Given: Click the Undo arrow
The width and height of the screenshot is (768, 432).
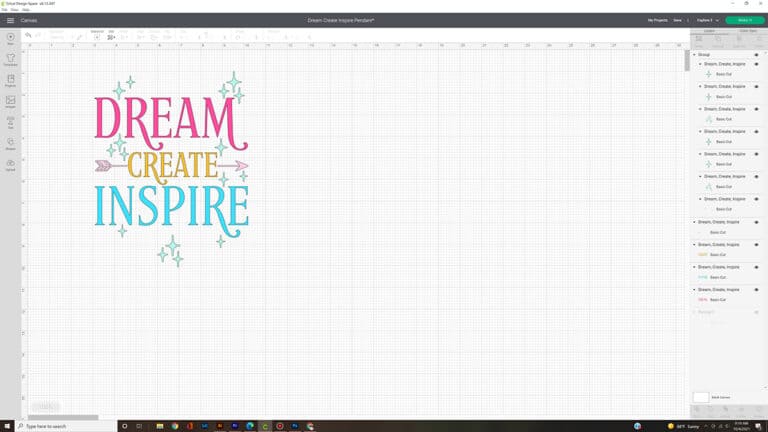Looking at the screenshot, I should point(28,35).
